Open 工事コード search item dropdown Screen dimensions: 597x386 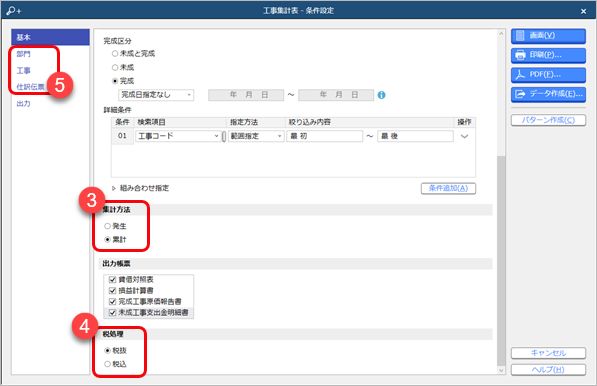coord(178,136)
